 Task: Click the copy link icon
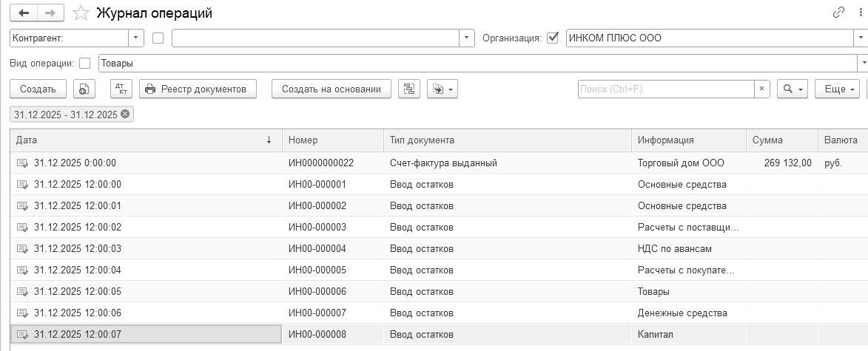838,13
